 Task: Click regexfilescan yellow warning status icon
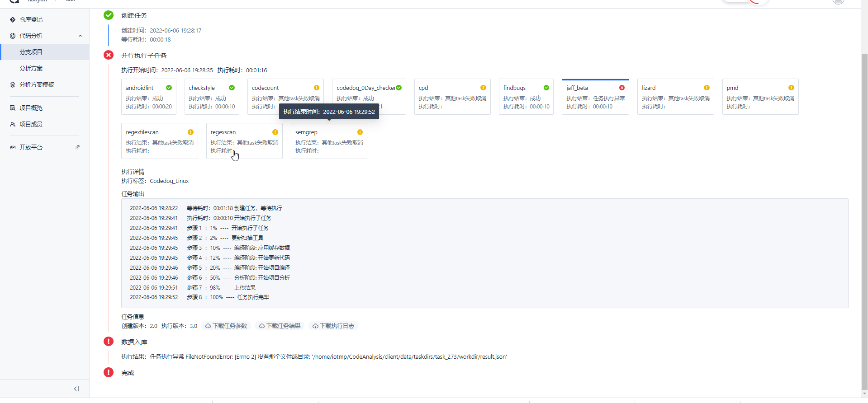coord(190,132)
